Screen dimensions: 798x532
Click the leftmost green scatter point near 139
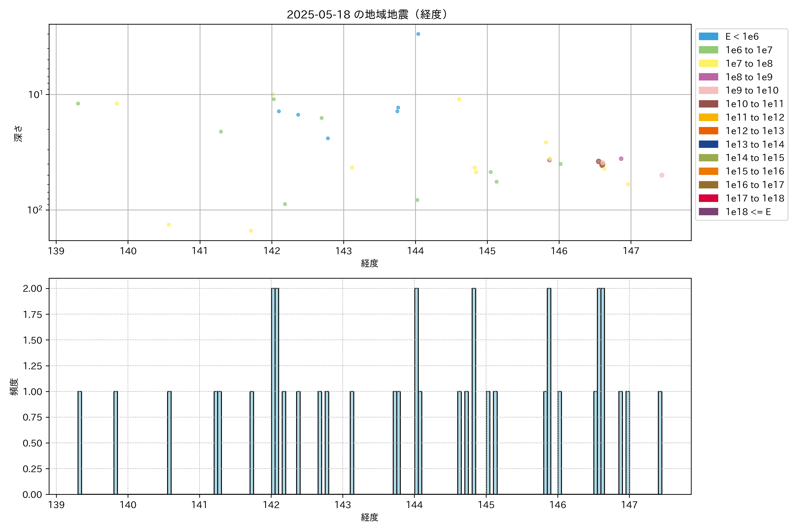pos(78,104)
